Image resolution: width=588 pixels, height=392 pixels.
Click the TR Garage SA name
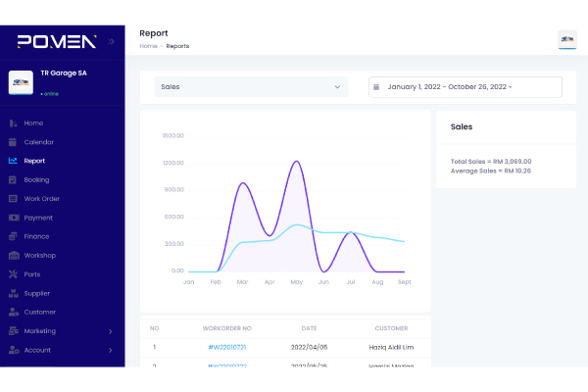tap(64, 73)
